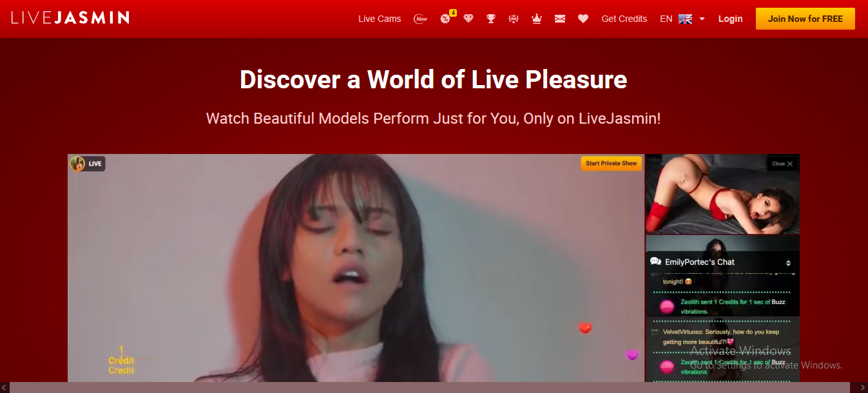The height and width of the screenshot is (393, 868).
Task: Open the New models icon
Action: click(421, 19)
